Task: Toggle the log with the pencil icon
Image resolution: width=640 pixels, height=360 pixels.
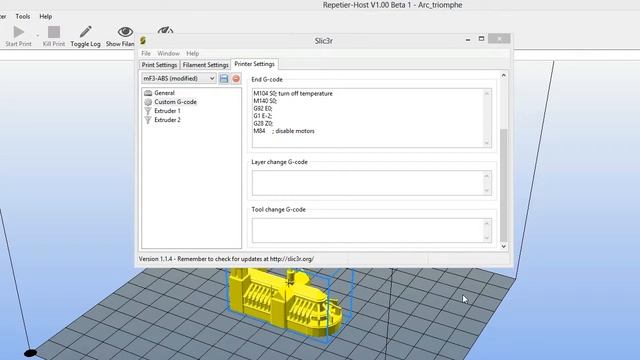Action: (85, 31)
